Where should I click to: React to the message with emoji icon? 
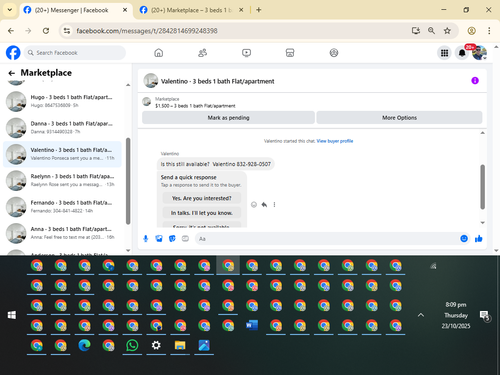254,204
